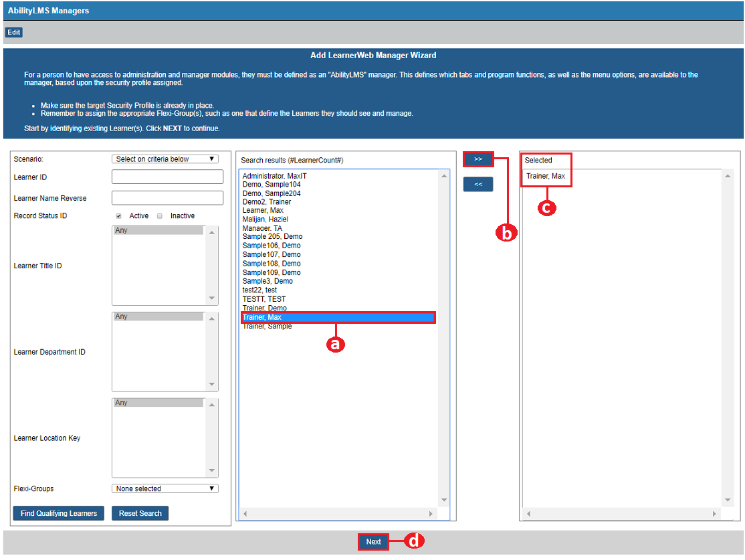Select Malijan, Haziel in search results

point(265,219)
